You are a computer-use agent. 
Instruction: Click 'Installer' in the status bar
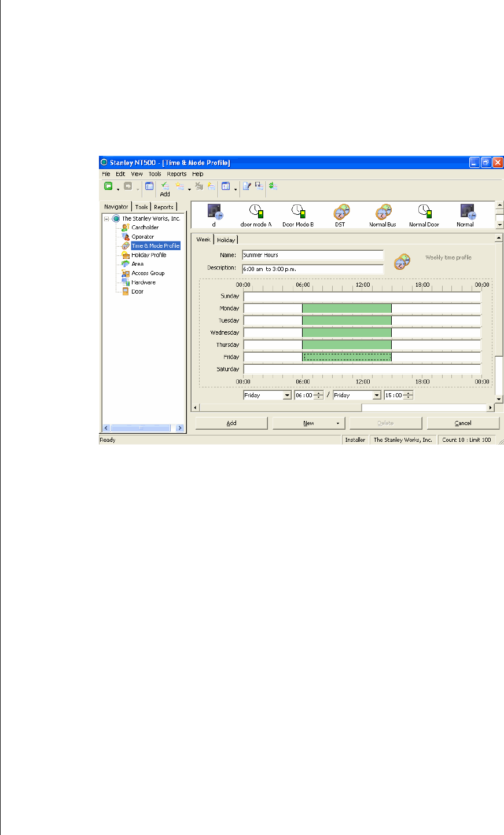[355, 440]
